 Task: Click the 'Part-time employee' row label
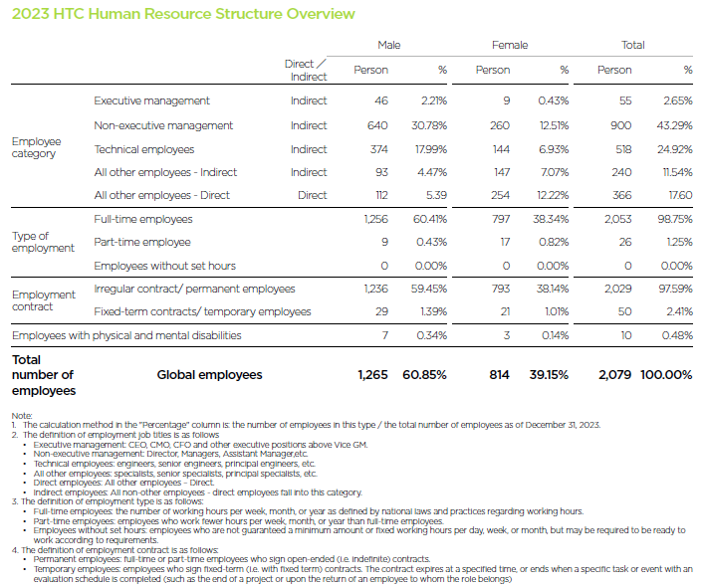click(142, 242)
